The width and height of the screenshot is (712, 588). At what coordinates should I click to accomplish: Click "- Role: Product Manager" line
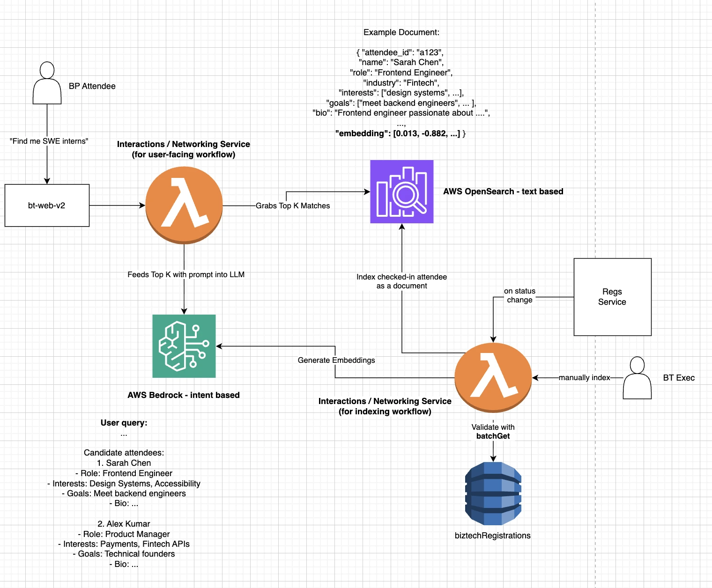pos(124,534)
